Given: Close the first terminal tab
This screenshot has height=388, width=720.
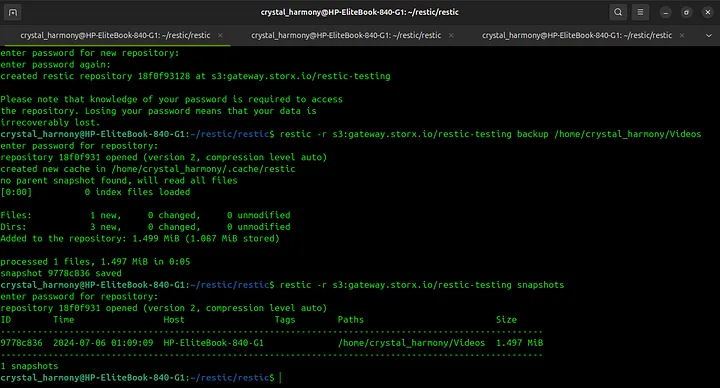Looking at the screenshot, I should (x=220, y=35).
